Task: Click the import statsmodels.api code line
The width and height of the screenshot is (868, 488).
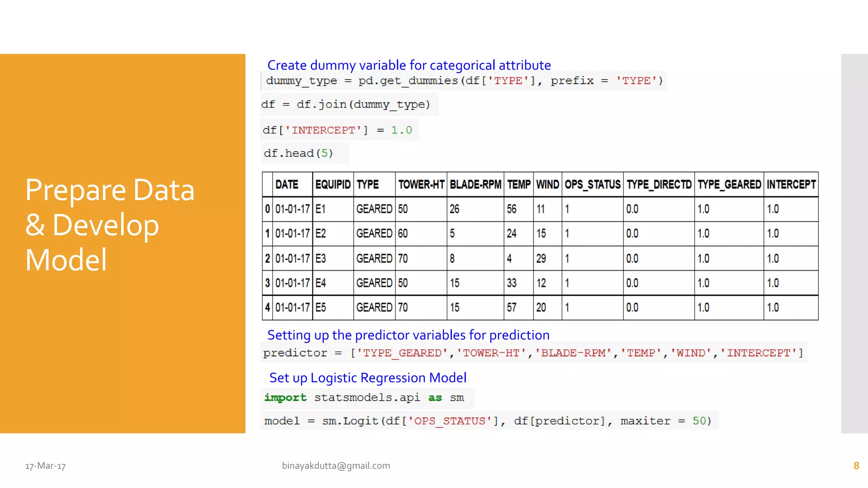Action: coord(364,398)
